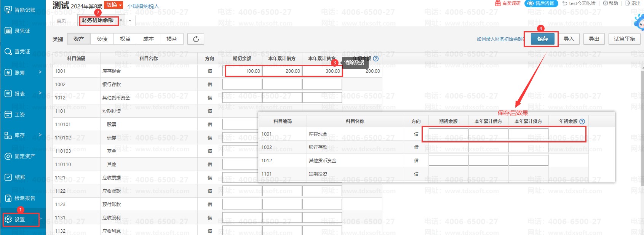Click the 如何录入财务初始余额 help link

tap(499, 39)
